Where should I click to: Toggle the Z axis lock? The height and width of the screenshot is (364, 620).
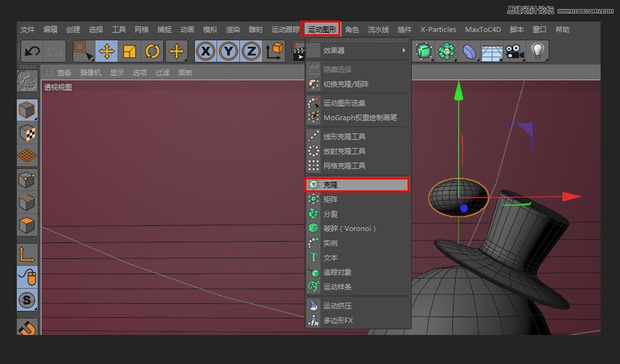tap(251, 51)
